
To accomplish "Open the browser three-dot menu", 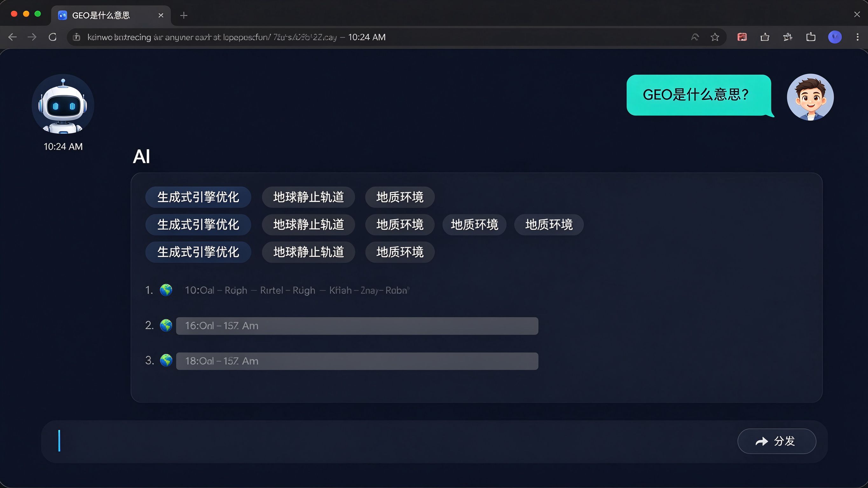I will point(858,37).
